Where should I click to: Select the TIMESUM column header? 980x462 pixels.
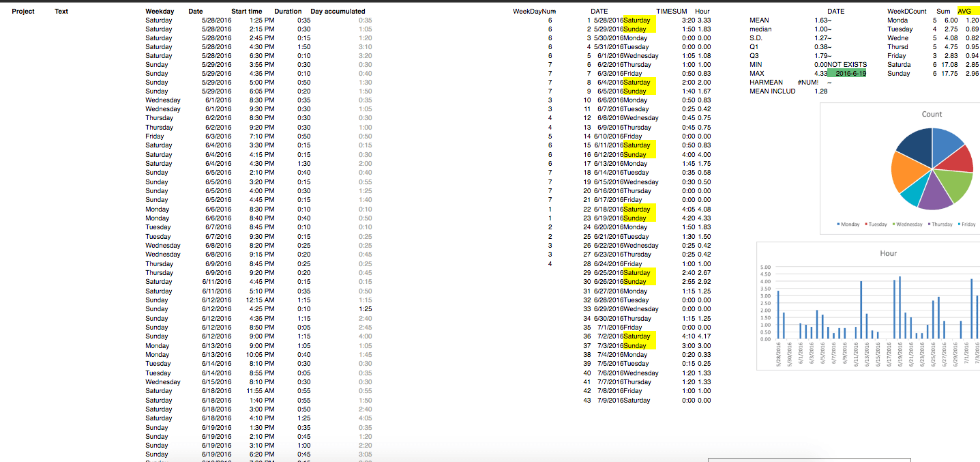(672, 12)
